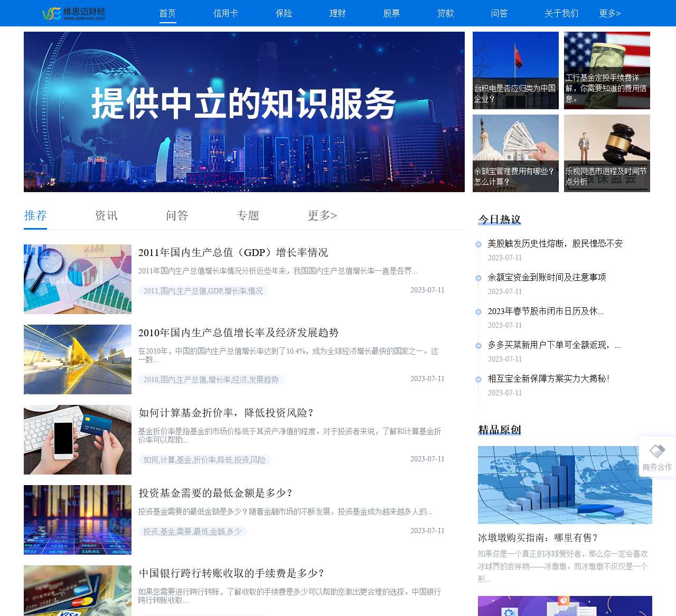Click the 提供中立的知识服务 banner
The width and height of the screenshot is (676, 616).
click(244, 112)
